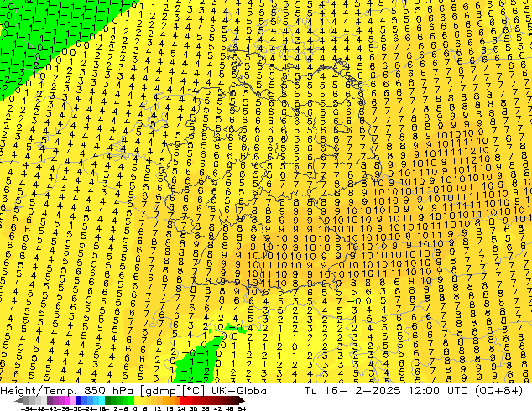The height and width of the screenshot is (411, 532).
Task: Click the Tu 16-12-2025 12:00 UTC date text
Action: pyautogui.click(x=387, y=391)
